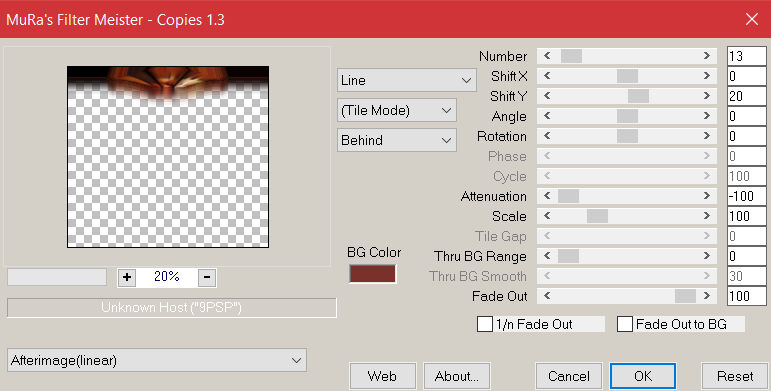Click the Fade Out slider thumb

point(685,296)
